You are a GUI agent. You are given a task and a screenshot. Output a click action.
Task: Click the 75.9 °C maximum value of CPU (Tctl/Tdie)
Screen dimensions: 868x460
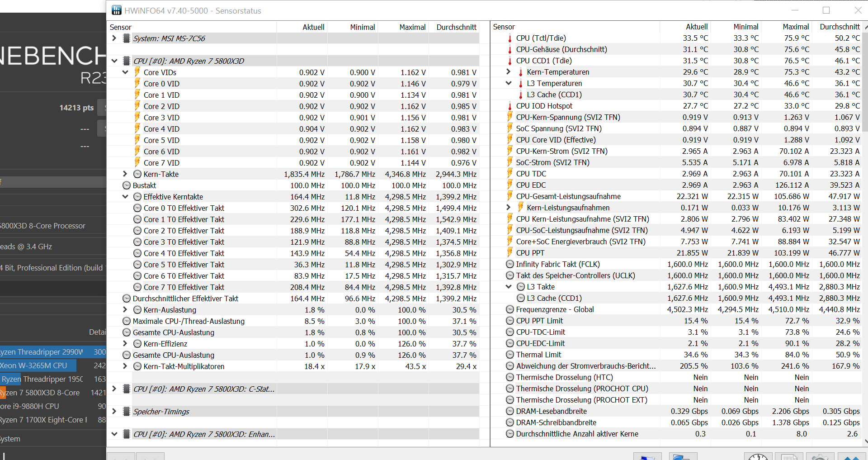tap(797, 38)
